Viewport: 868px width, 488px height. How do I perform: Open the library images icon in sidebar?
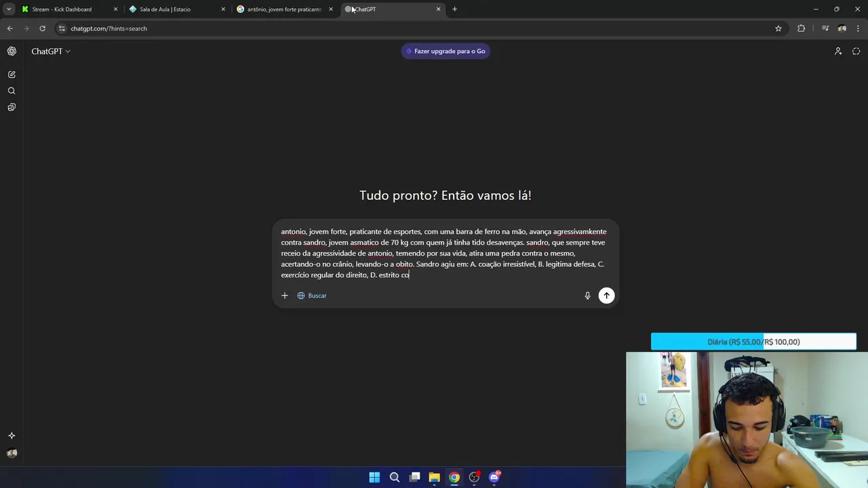tap(12, 107)
